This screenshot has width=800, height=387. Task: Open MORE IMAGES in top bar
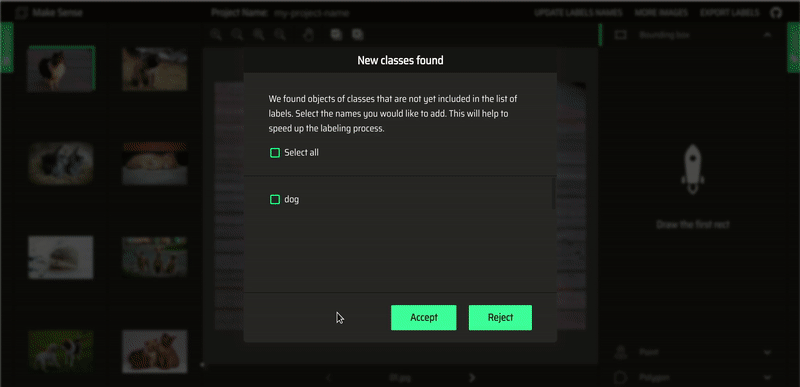[x=661, y=13]
